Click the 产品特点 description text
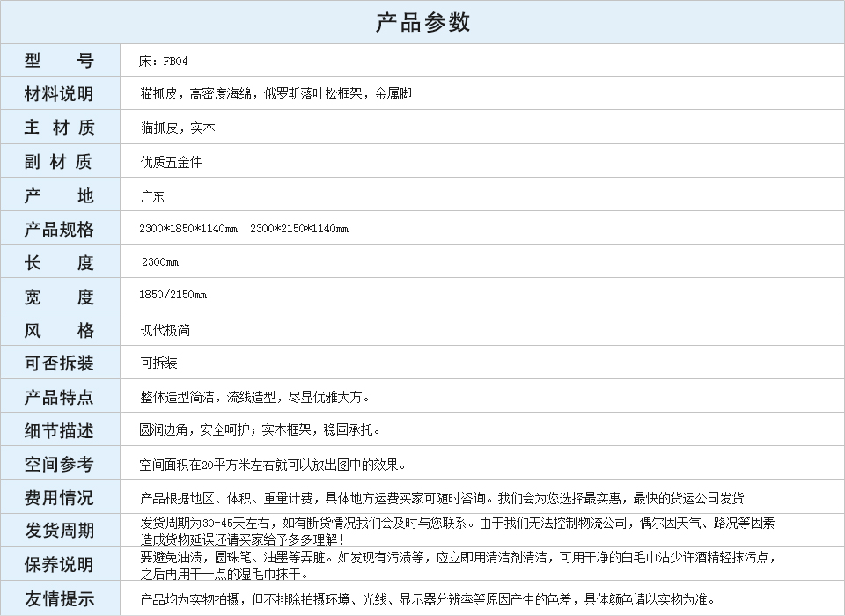The width and height of the screenshot is (845, 616). click(x=255, y=397)
